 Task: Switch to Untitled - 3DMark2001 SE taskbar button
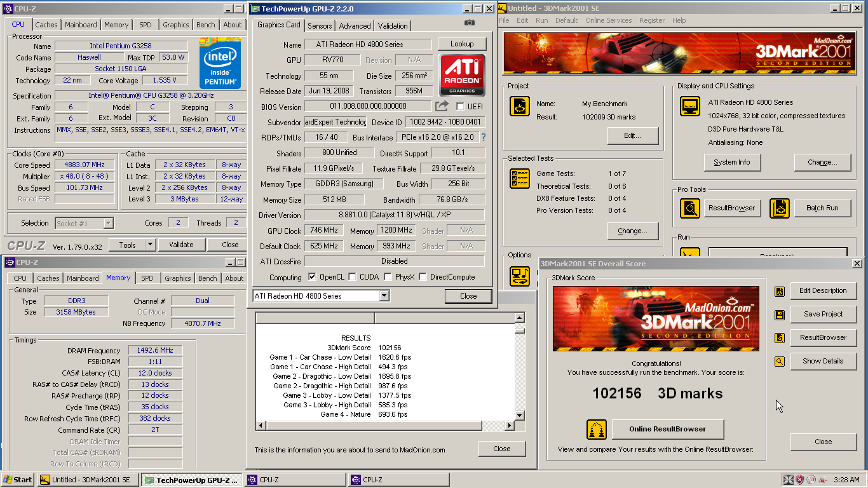pos(88,480)
